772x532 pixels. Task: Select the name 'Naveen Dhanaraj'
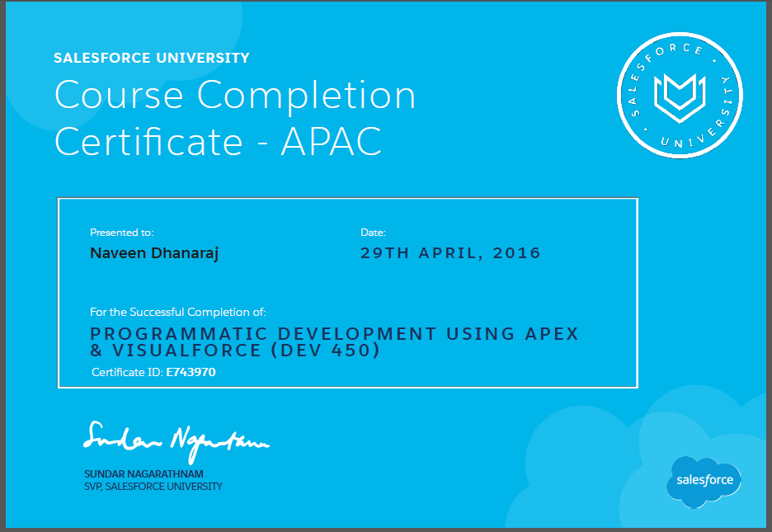pyautogui.click(x=154, y=253)
